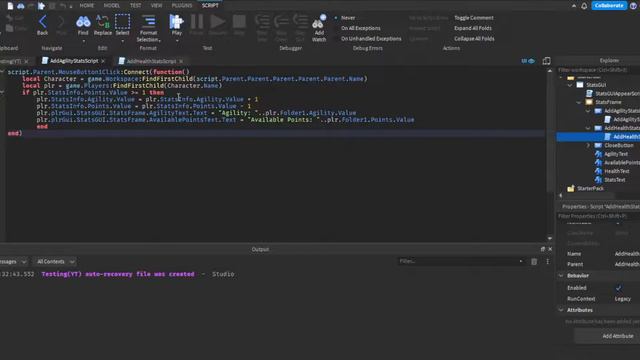
Task: Click the Format Selection icon
Action: click(x=148, y=22)
